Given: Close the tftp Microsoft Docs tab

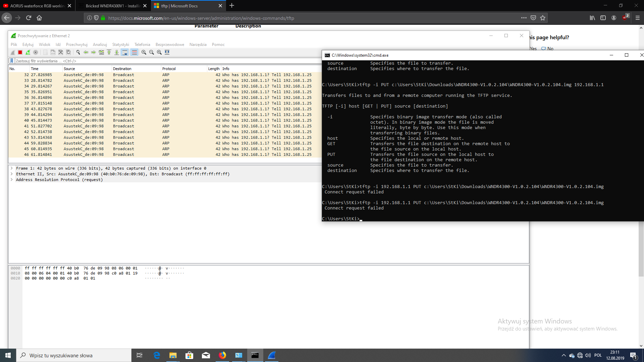Looking at the screenshot, I should pos(220,6).
